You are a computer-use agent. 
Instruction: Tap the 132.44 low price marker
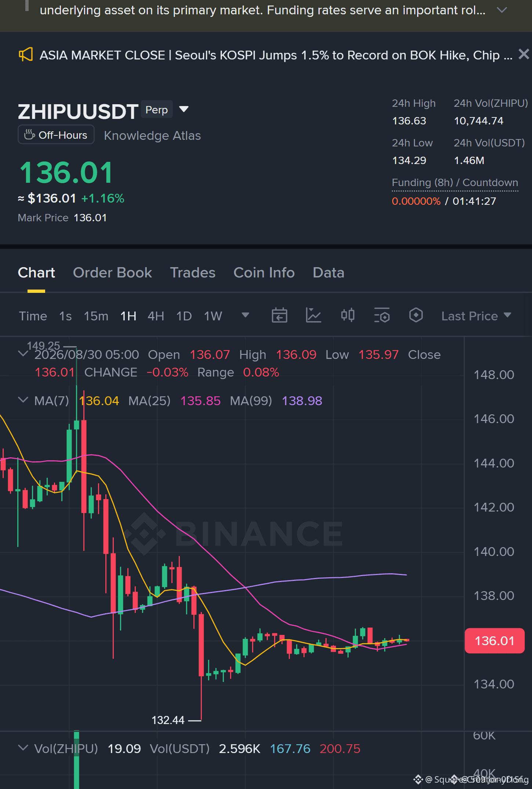(168, 720)
